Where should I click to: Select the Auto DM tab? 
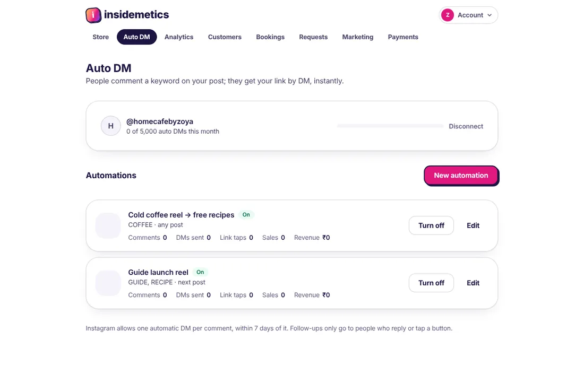tap(136, 37)
